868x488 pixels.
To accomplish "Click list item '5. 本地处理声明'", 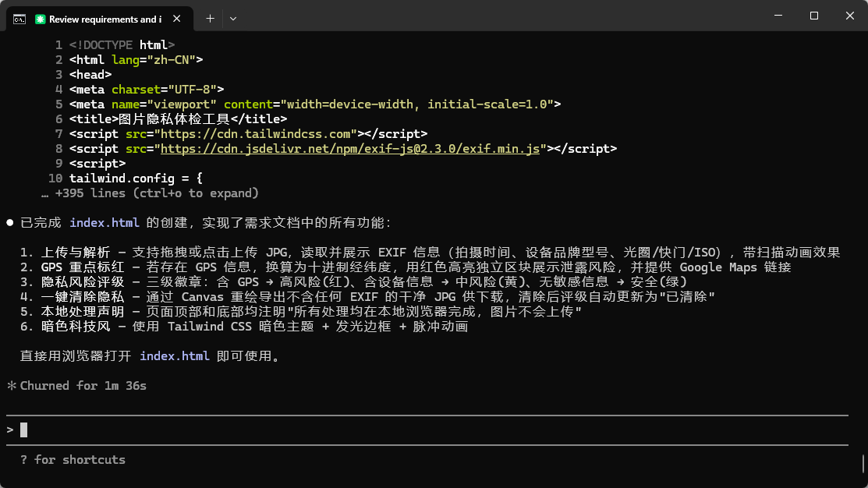I will [72, 312].
